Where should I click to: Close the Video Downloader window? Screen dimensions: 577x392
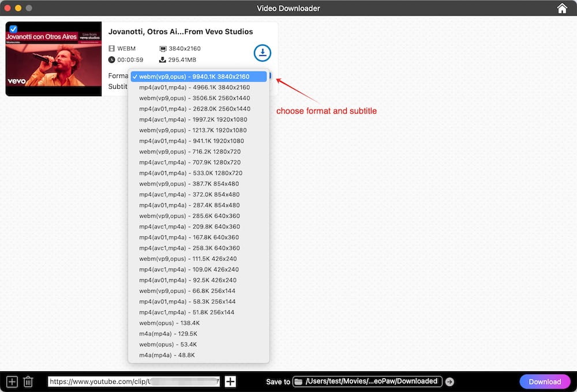(x=8, y=7)
